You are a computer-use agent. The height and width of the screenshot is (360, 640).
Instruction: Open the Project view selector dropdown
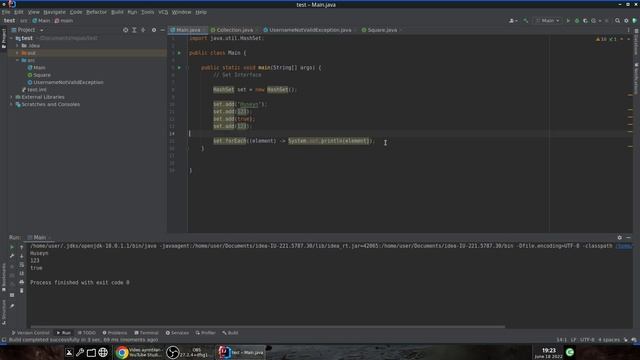point(28,30)
